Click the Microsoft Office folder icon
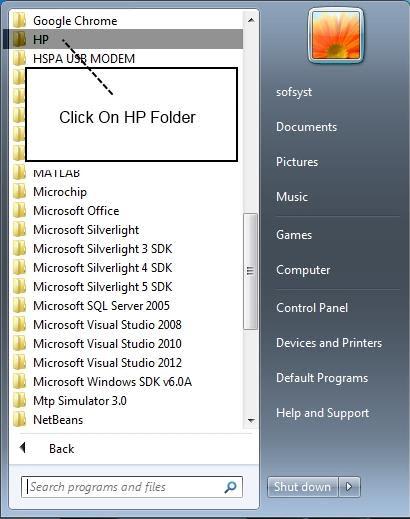The width and height of the screenshot is (410, 519). coord(19,210)
